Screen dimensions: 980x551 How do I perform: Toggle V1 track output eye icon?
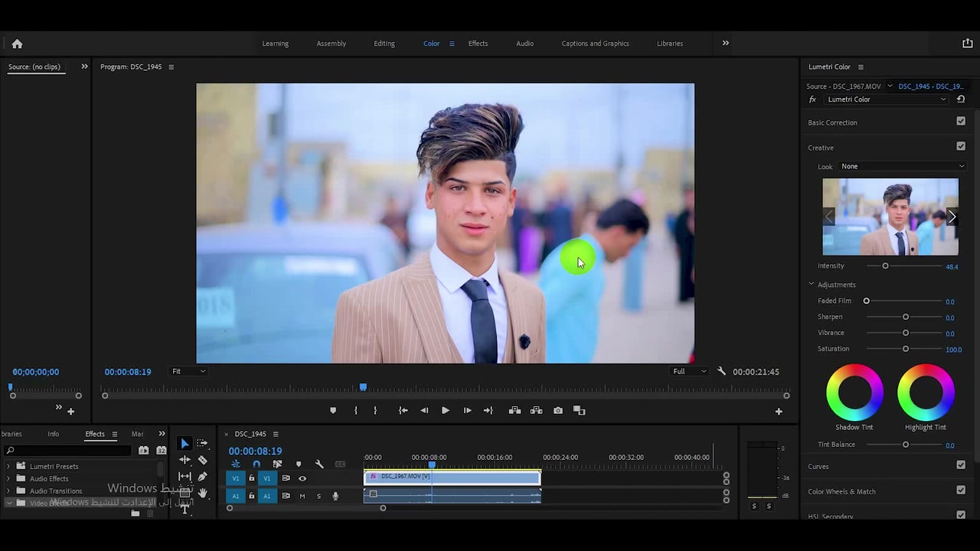tap(302, 478)
